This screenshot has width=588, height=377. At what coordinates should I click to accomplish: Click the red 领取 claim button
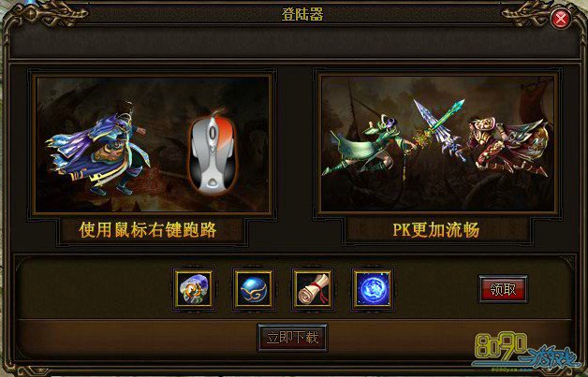click(503, 289)
